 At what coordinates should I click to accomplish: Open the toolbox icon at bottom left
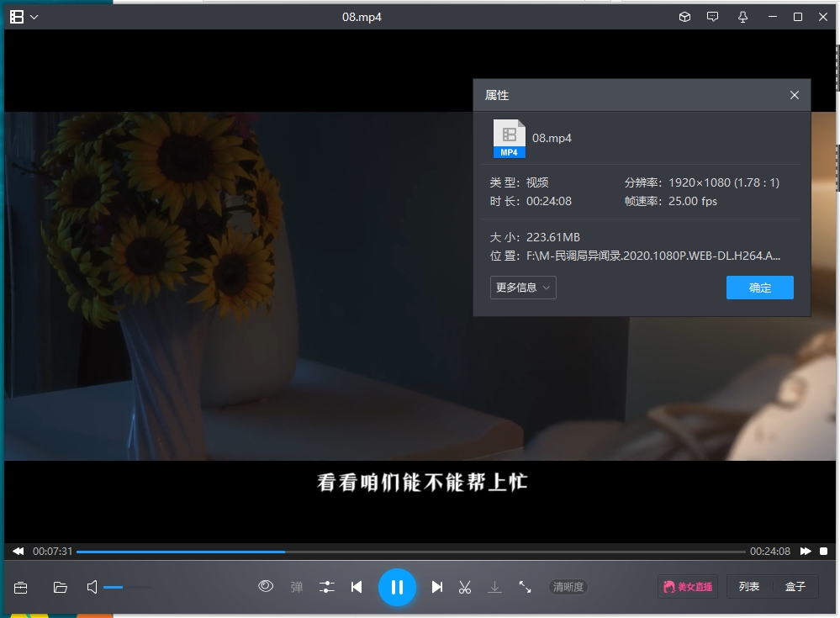pos(21,588)
